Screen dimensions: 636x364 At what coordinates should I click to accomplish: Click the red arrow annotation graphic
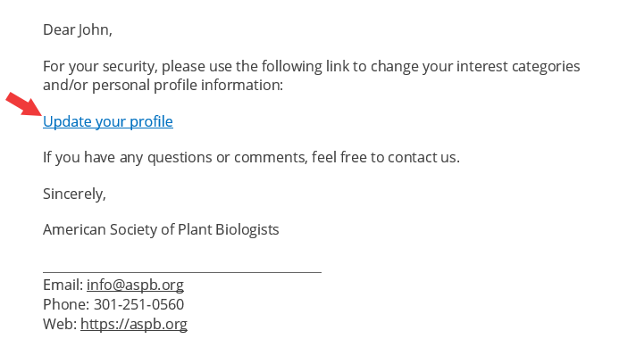point(24,104)
